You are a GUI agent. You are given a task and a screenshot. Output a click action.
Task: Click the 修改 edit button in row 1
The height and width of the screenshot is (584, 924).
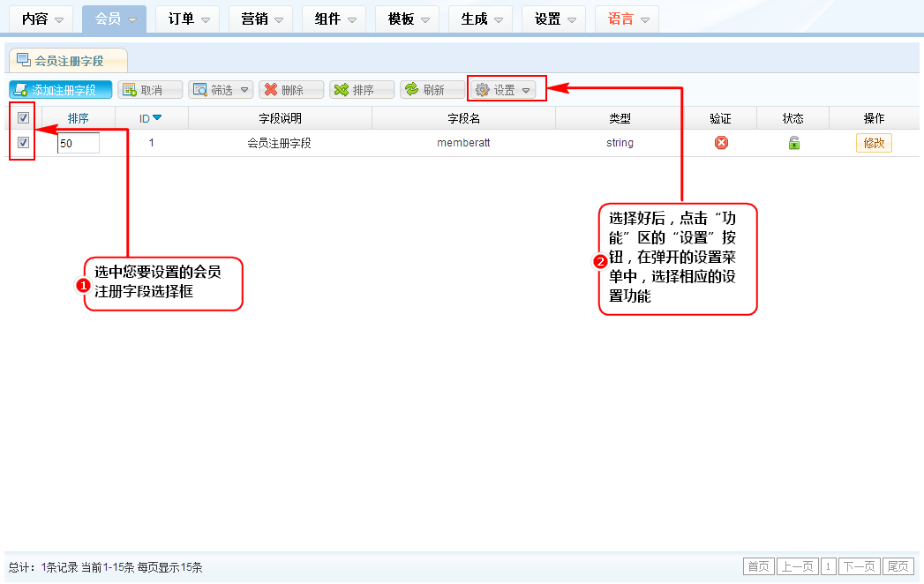pos(873,143)
